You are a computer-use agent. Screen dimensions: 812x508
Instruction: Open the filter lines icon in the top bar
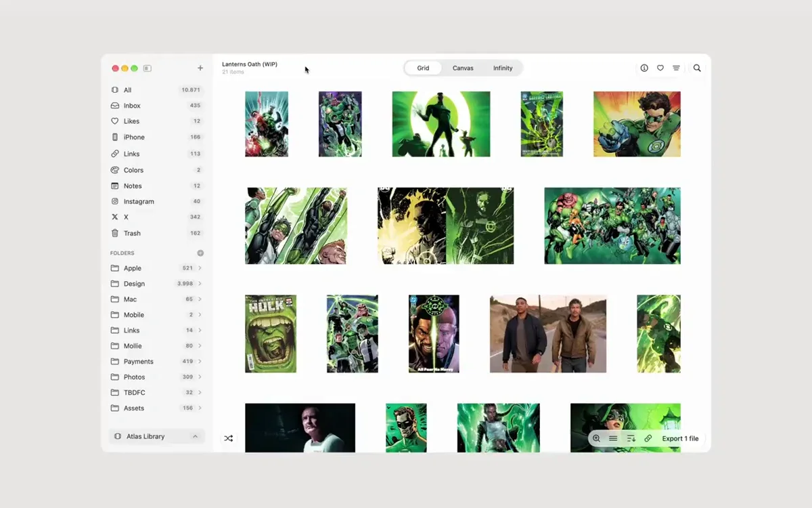[676, 68]
